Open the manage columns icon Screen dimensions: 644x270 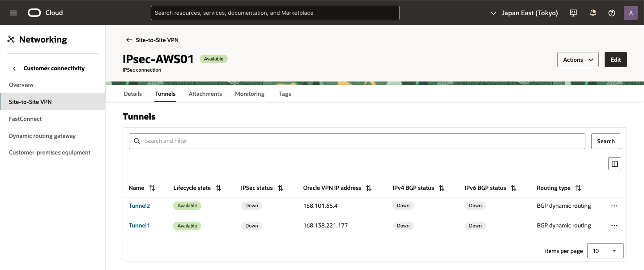[614, 164]
